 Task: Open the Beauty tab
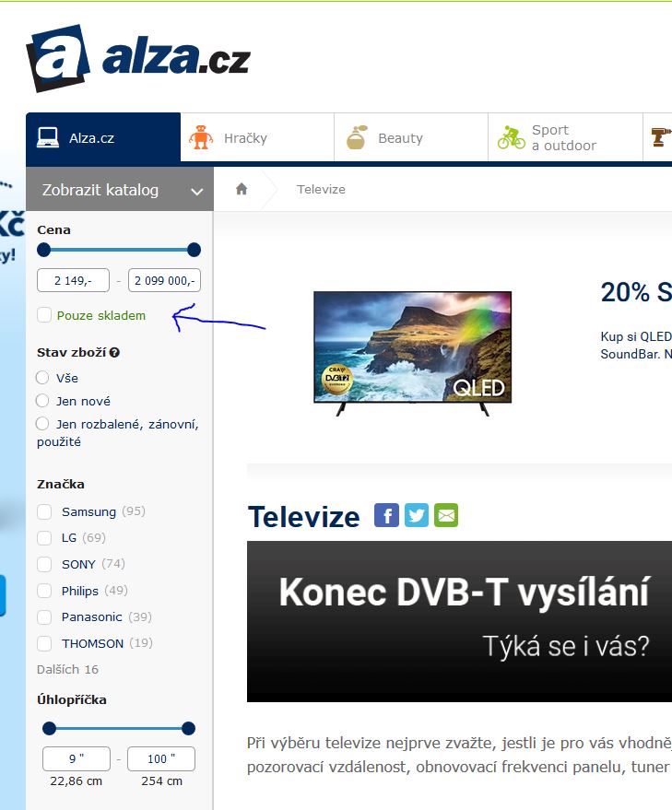(411, 137)
